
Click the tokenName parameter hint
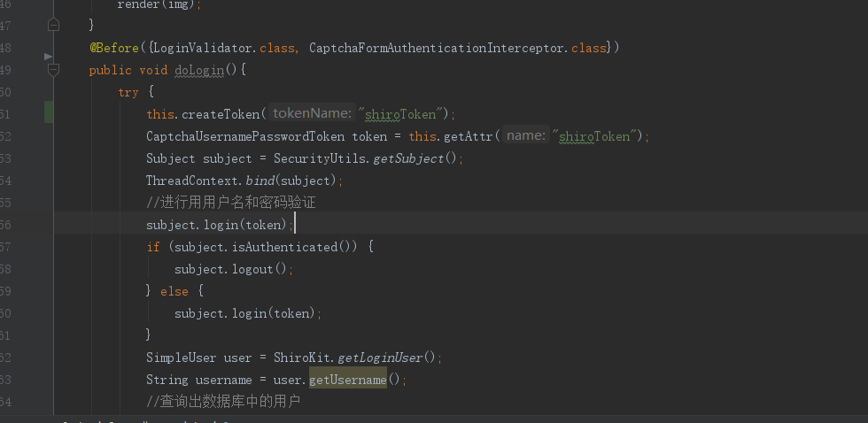pyautogui.click(x=312, y=113)
